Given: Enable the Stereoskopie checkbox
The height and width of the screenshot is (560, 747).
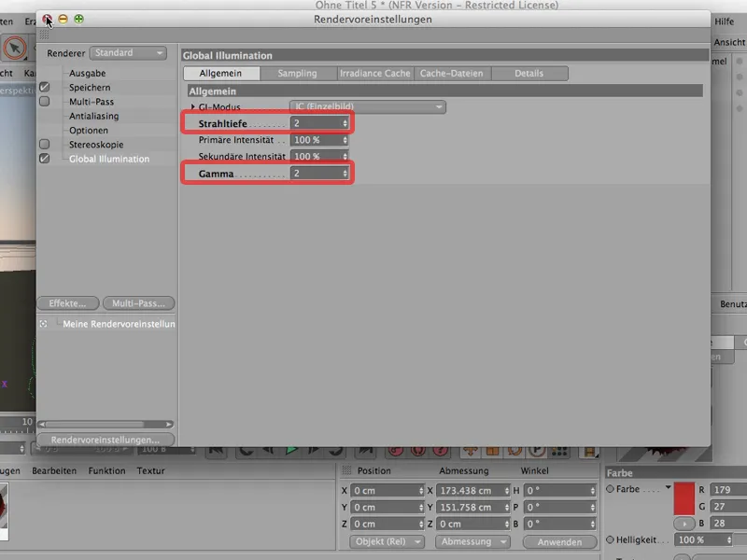Looking at the screenshot, I should pos(44,144).
